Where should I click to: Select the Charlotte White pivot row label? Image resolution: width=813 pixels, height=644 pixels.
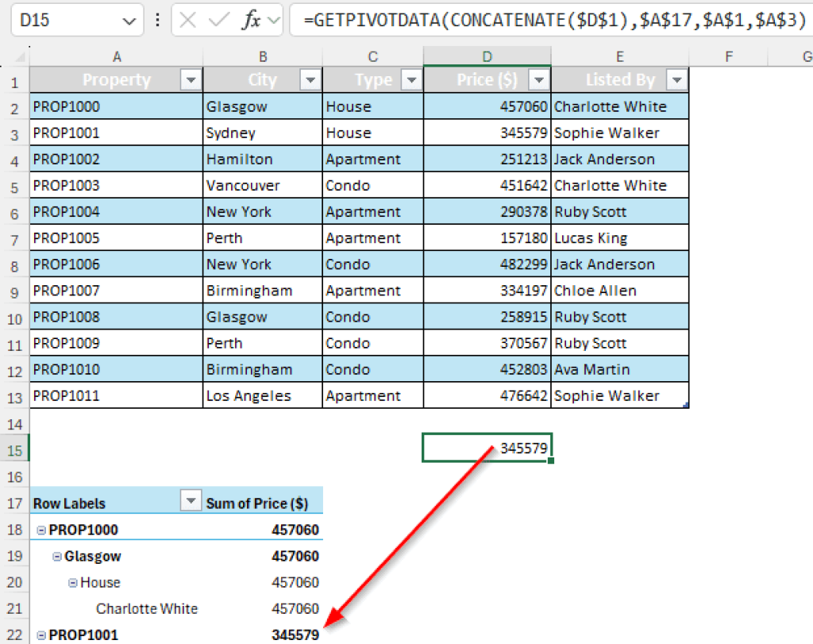147,609
